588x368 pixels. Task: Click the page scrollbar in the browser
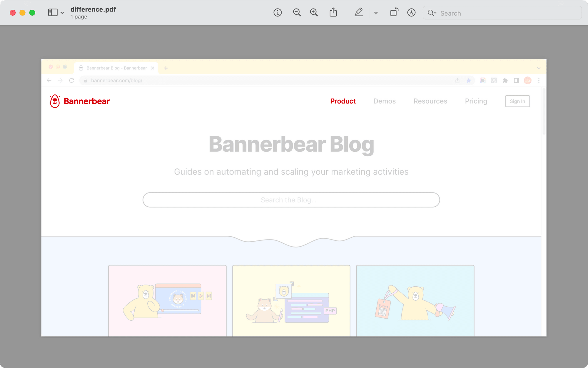click(544, 112)
